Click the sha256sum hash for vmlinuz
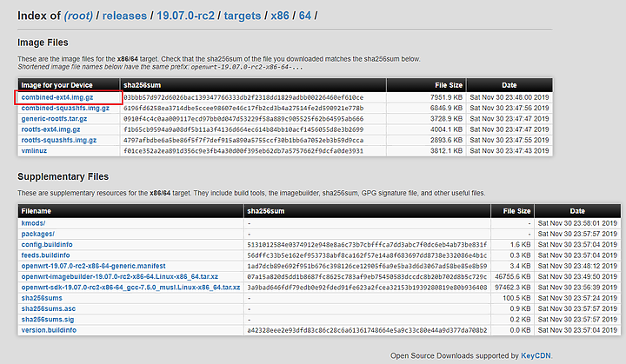626x364 pixels. click(x=243, y=151)
